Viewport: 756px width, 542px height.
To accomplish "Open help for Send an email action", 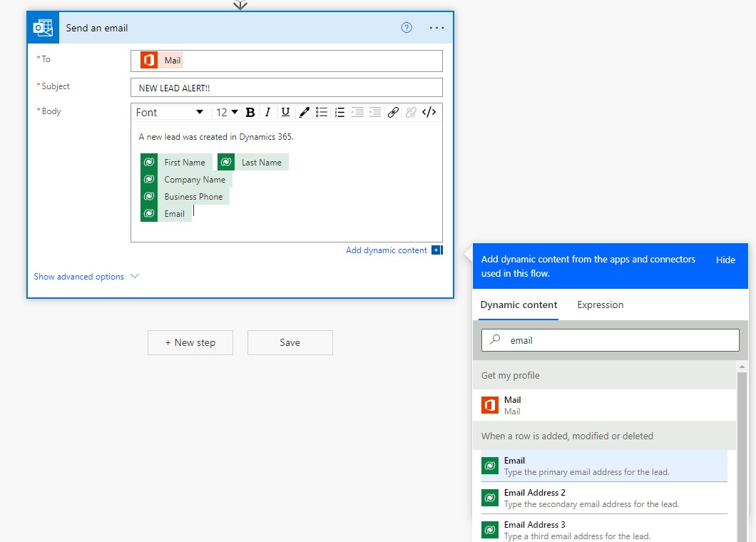I will click(x=407, y=28).
